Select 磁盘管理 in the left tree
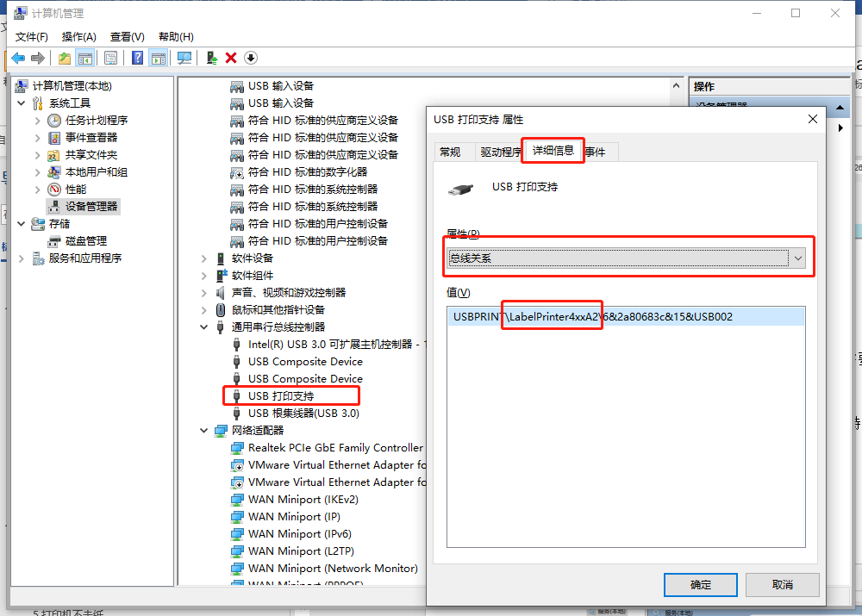The width and height of the screenshot is (862, 616). pyautogui.click(x=85, y=241)
